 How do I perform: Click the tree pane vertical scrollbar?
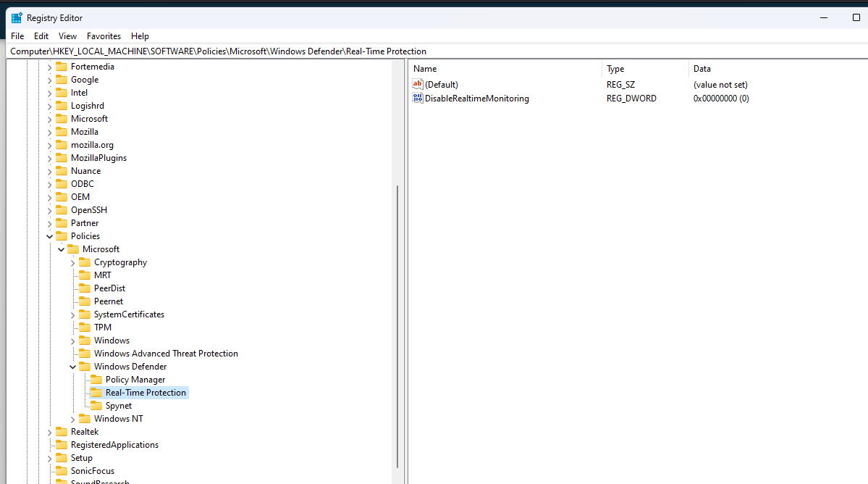coord(397,327)
